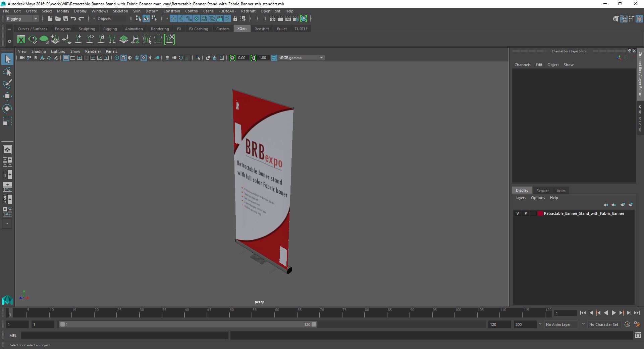Switch to the Redshift shelf tab
The image size is (644, 349).
click(x=262, y=29)
